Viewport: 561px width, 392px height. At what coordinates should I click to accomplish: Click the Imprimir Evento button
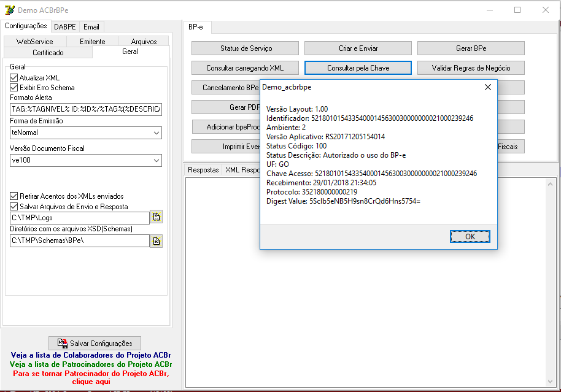click(x=226, y=147)
